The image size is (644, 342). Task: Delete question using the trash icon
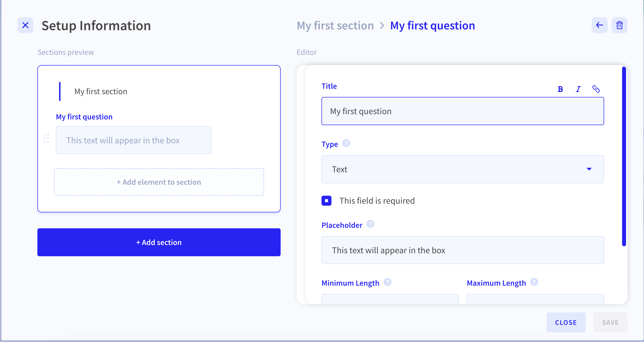click(x=619, y=25)
